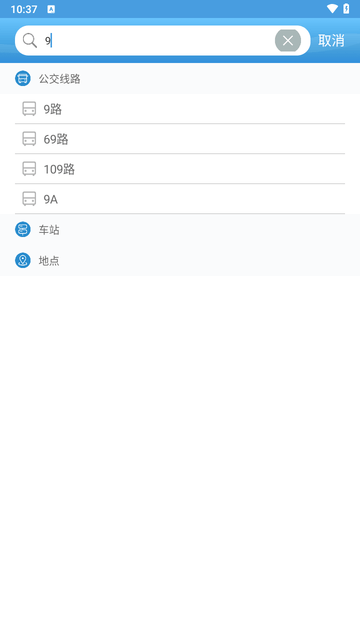The image size is (360, 640).
Task: Expand the 车站 section
Action: pos(180,230)
